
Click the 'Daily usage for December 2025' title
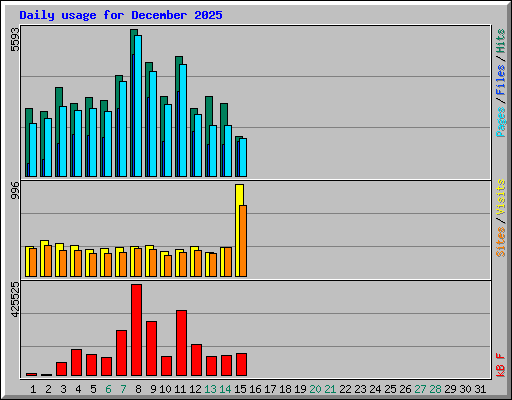pyautogui.click(x=121, y=15)
